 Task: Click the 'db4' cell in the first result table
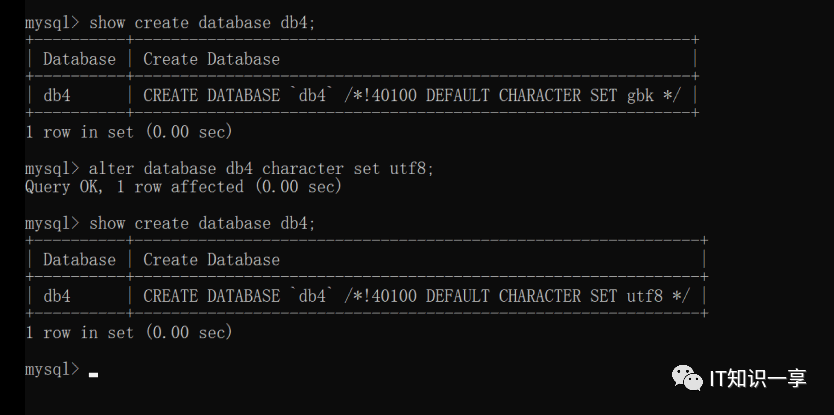click(57, 96)
